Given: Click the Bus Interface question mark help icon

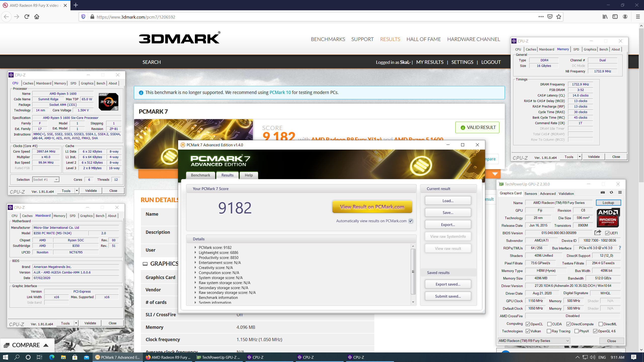Looking at the screenshot, I should pos(620,248).
